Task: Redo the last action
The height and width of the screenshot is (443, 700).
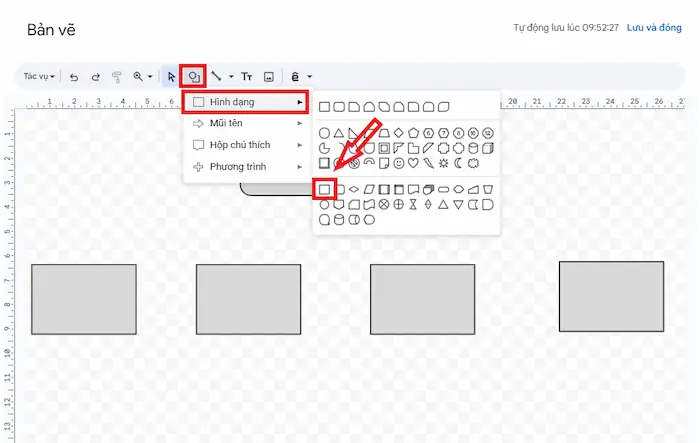Action: pyautogui.click(x=96, y=77)
